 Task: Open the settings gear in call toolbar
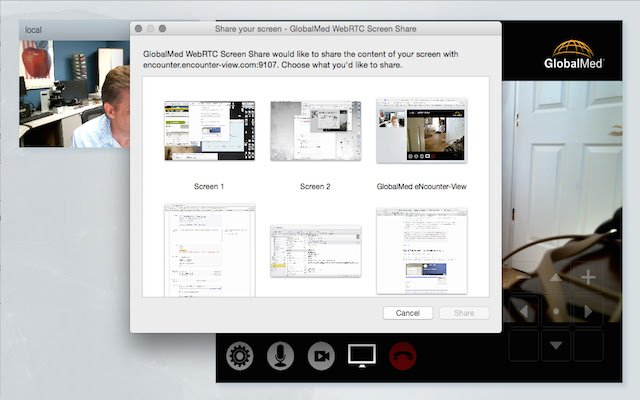[240, 356]
